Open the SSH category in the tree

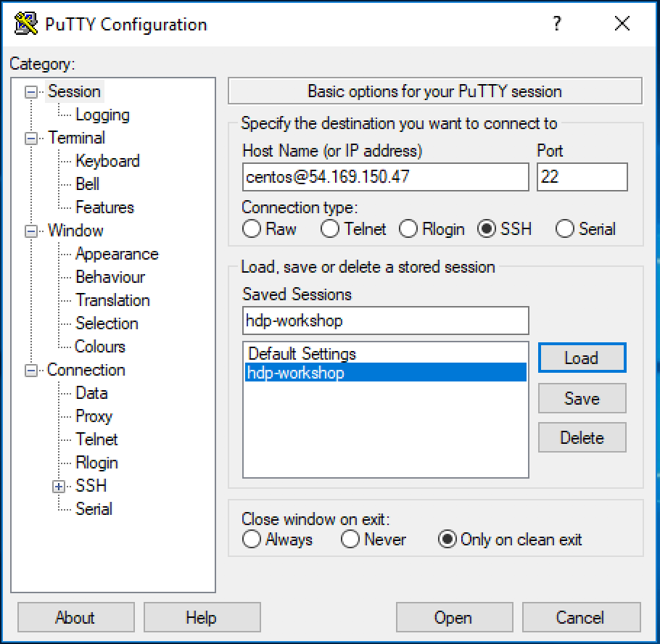click(x=91, y=486)
